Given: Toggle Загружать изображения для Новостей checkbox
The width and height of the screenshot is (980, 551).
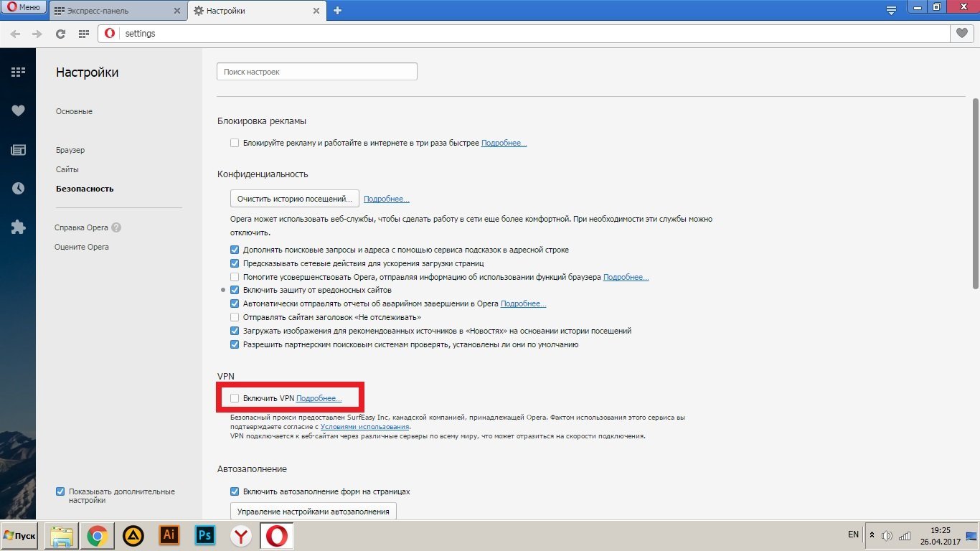Looking at the screenshot, I should coord(235,331).
